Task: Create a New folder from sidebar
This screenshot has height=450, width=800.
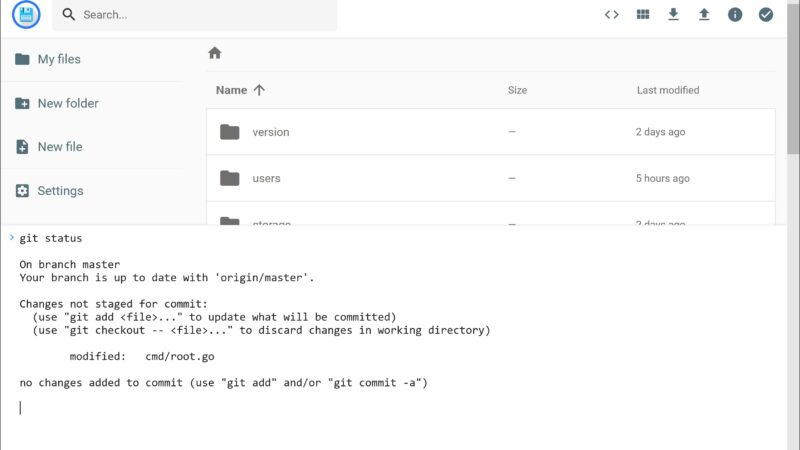Action: click(x=57, y=103)
